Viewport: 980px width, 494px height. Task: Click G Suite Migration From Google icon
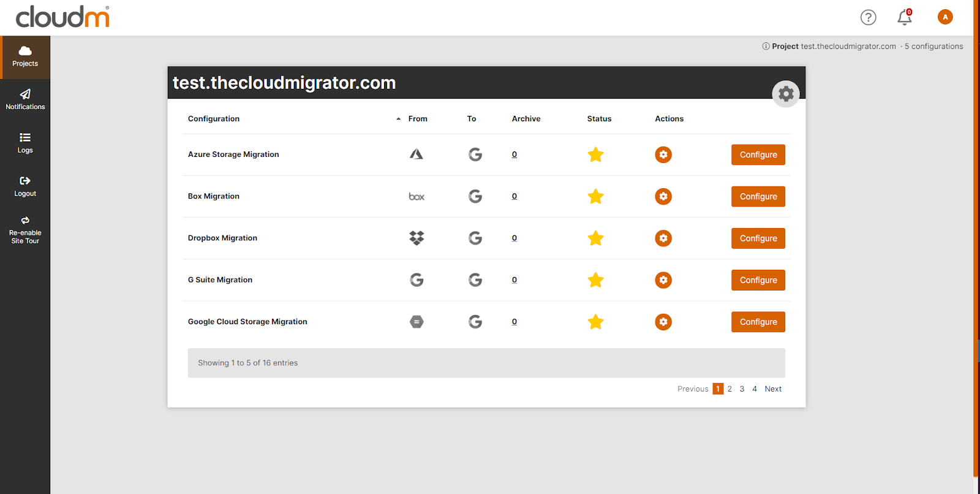[x=417, y=280]
